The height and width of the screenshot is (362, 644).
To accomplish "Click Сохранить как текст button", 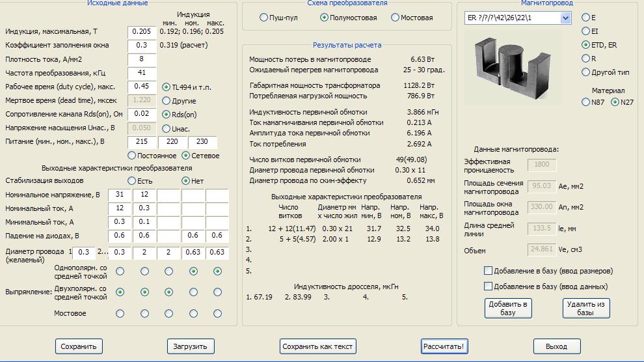I will click(x=317, y=346).
